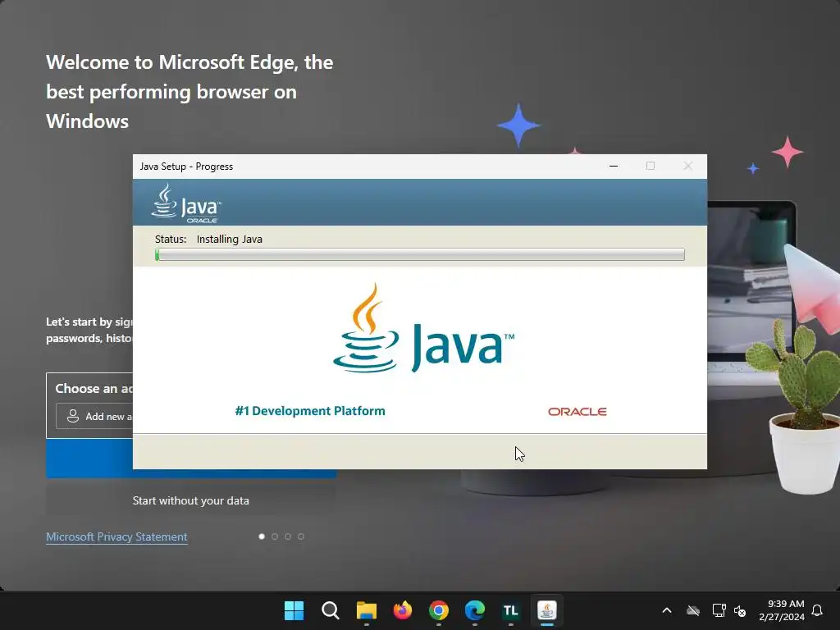840x630 pixels.
Task: Launch Google Chrome from the taskbar
Action: [438, 610]
